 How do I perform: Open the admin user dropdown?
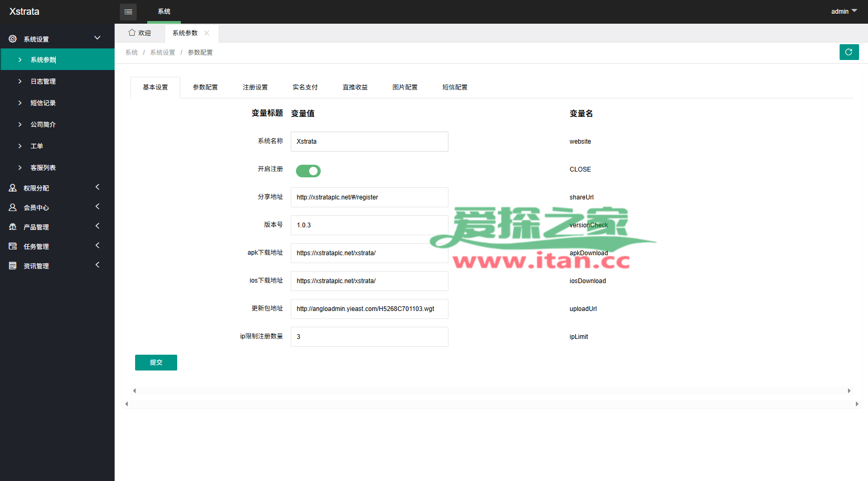(843, 12)
